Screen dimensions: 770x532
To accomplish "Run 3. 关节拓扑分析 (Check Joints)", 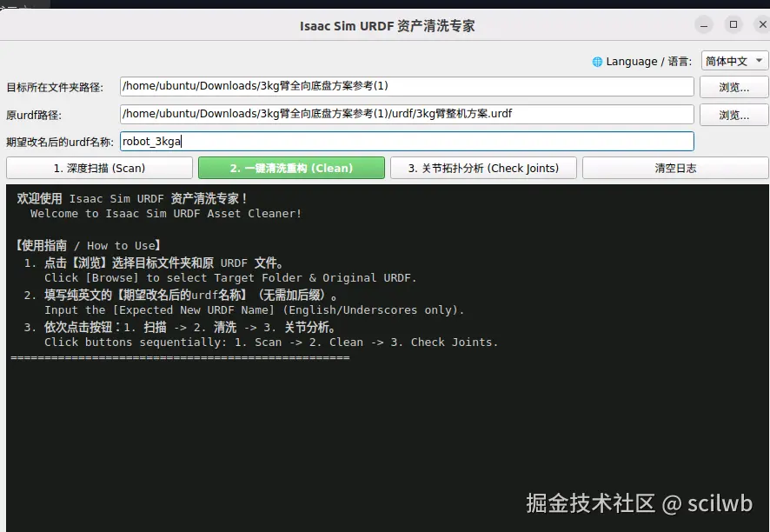I will point(483,168).
